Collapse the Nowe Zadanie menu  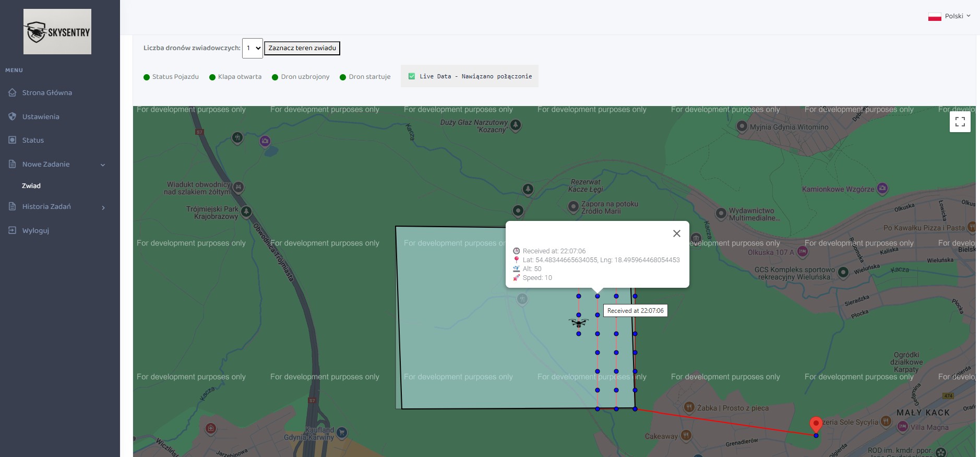click(57, 165)
